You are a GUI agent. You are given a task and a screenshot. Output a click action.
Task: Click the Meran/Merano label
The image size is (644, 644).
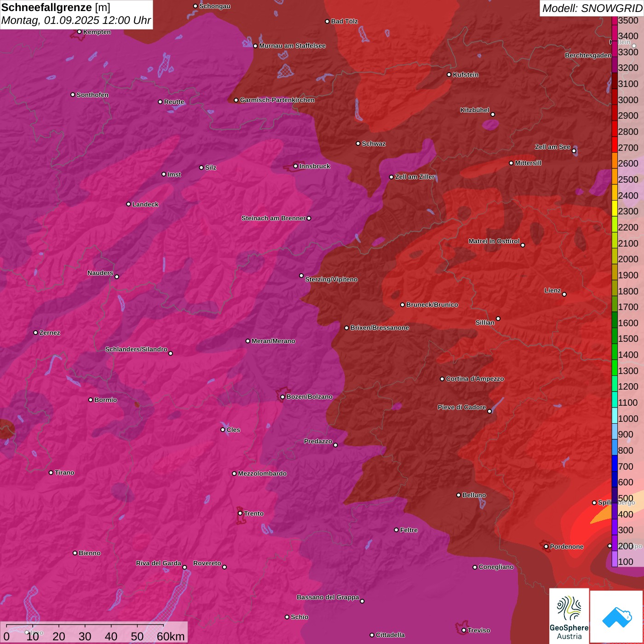(x=273, y=341)
